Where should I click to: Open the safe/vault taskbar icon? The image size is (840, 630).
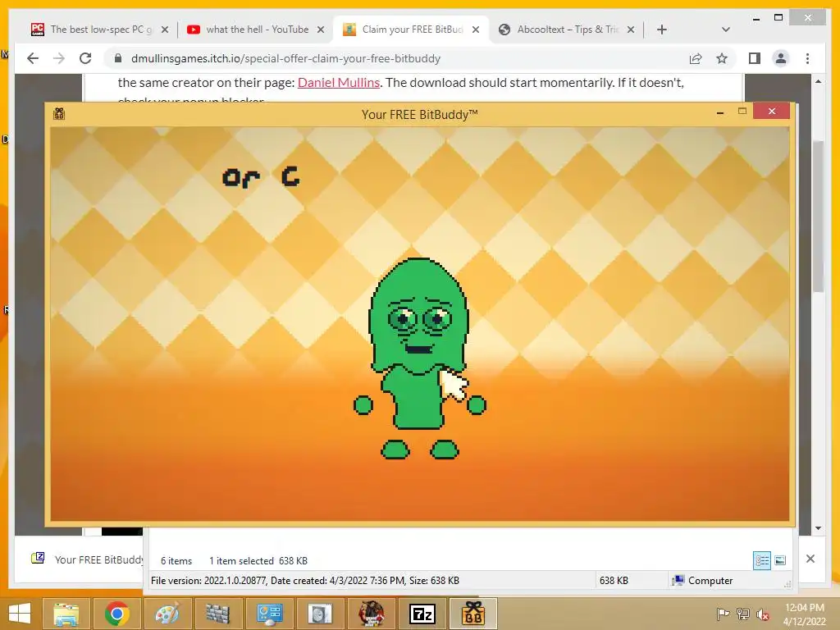point(319,614)
